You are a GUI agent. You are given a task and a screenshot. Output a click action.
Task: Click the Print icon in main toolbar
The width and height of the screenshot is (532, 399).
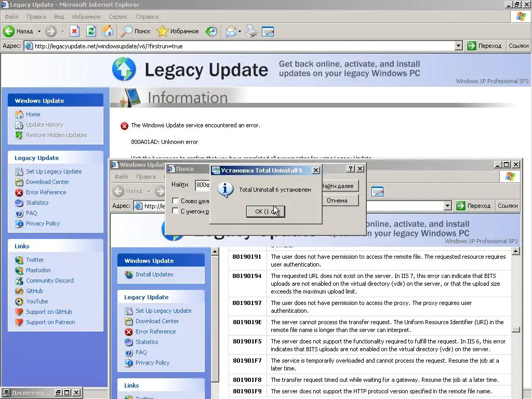click(251, 31)
